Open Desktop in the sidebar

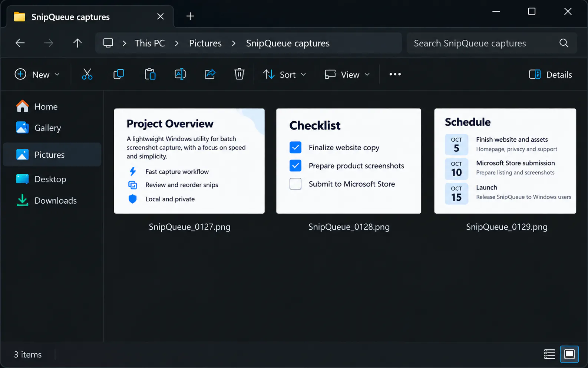[x=52, y=179]
